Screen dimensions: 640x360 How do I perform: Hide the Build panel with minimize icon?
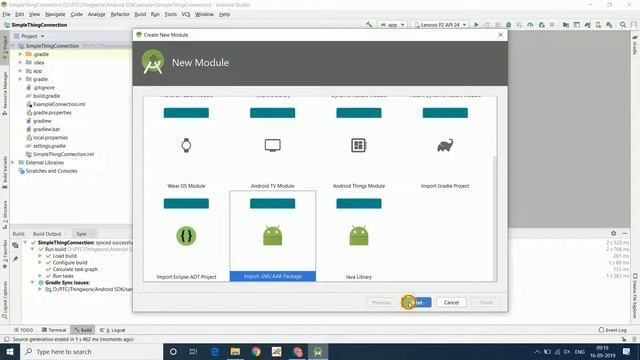(x=624, y=233)
